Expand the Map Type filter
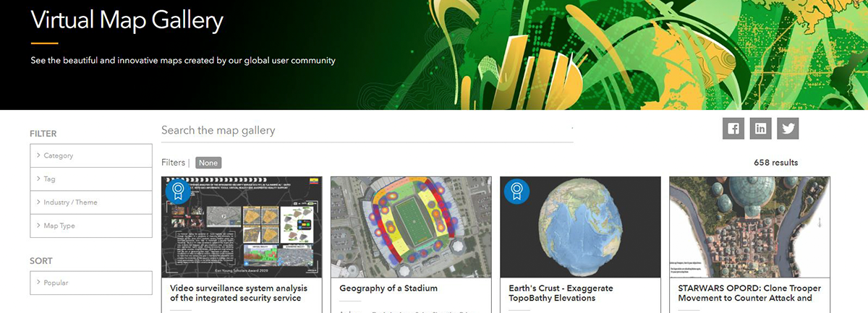Image resolution: width=868 pixels, height=313 pixels. (x=91, y=226)
